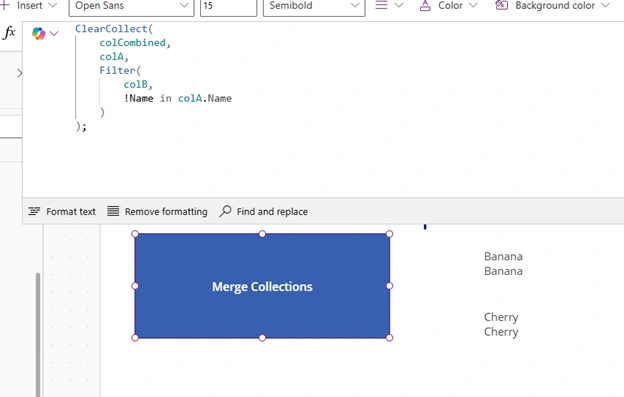Expand the Color dropdown chevron
The width and height of the screenshot is (624, 397).
pos(473,6)
